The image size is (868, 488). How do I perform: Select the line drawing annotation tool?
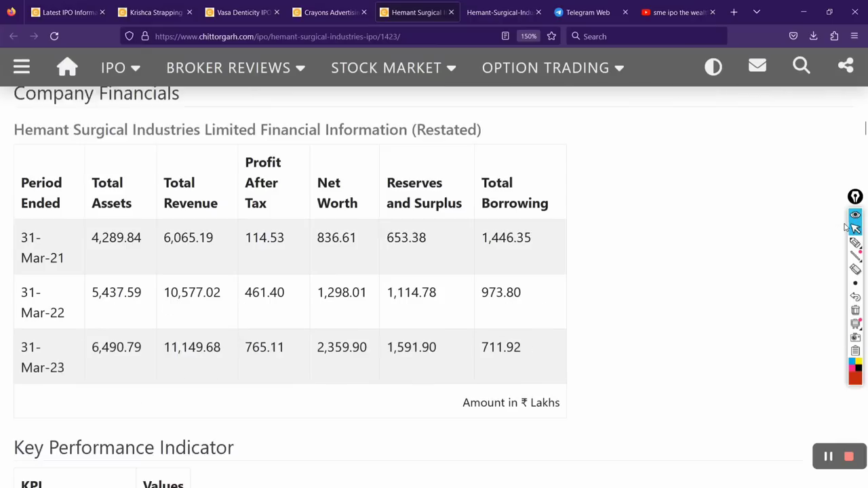point(855,256)
